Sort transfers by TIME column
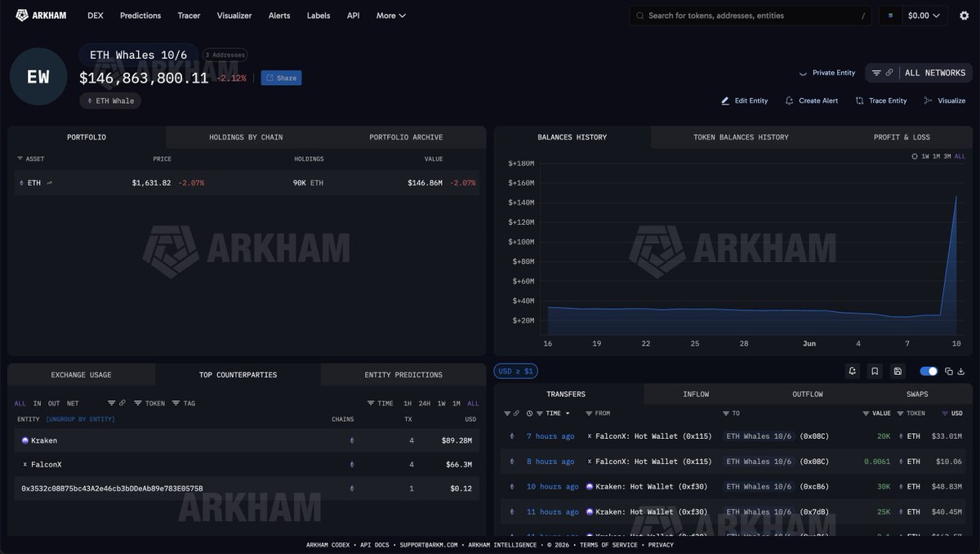 coord(553,413)
